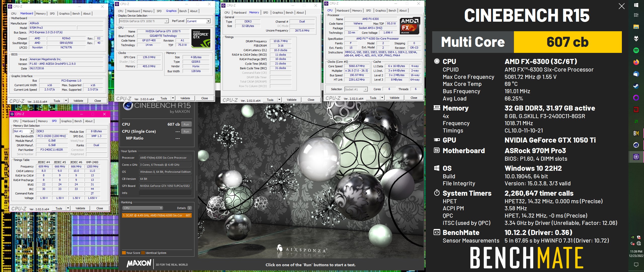Click DRAM Frequency 1018.7 MHz value
The width and height of the screenshot is (644, 272).
(280, 41)
